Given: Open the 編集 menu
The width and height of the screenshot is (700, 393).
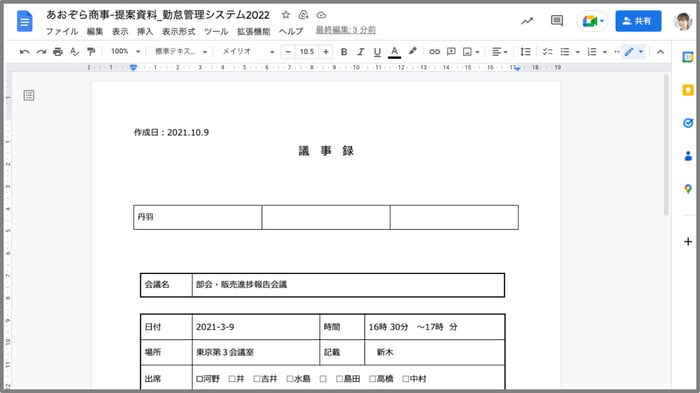Looking at the screenshot, I should point(95,31).
